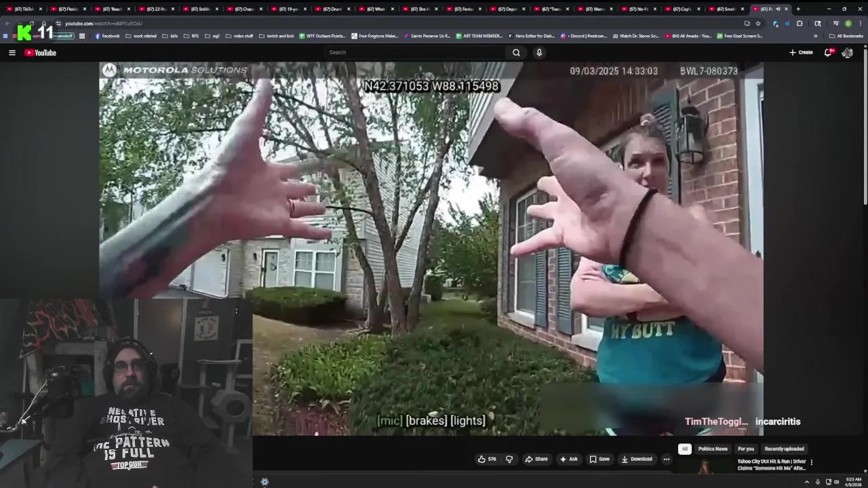
Task: Open the apps grid bookmark icon
Action: pos(82,36)
